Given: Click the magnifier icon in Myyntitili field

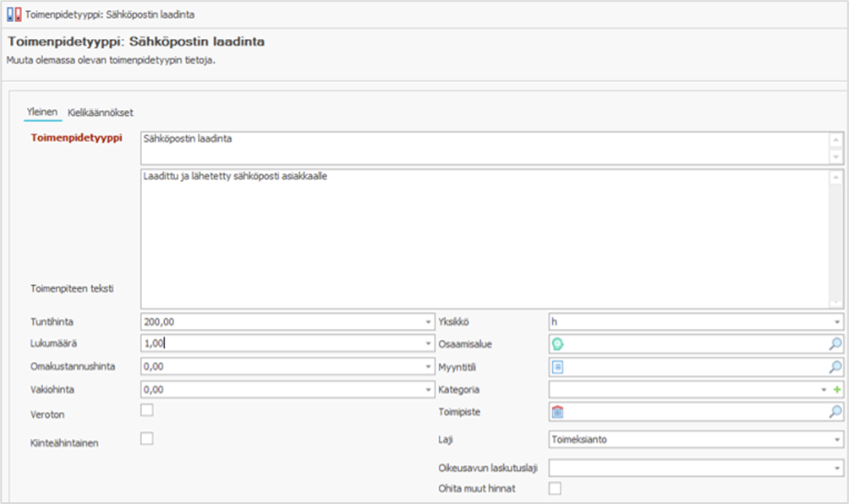Looking at the screenshot, I should click(835, 367).
